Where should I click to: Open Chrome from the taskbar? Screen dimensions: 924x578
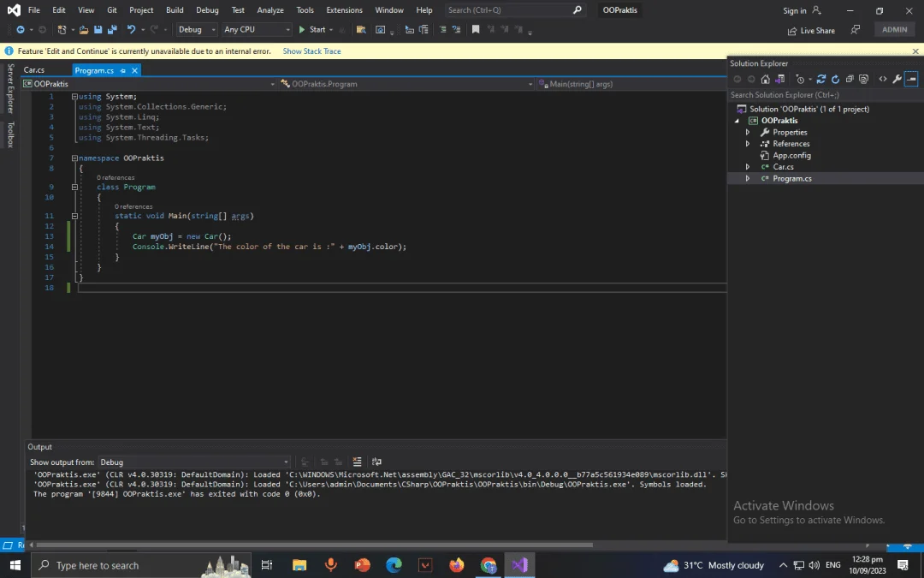pyautogui.click(x=488, y=565)
